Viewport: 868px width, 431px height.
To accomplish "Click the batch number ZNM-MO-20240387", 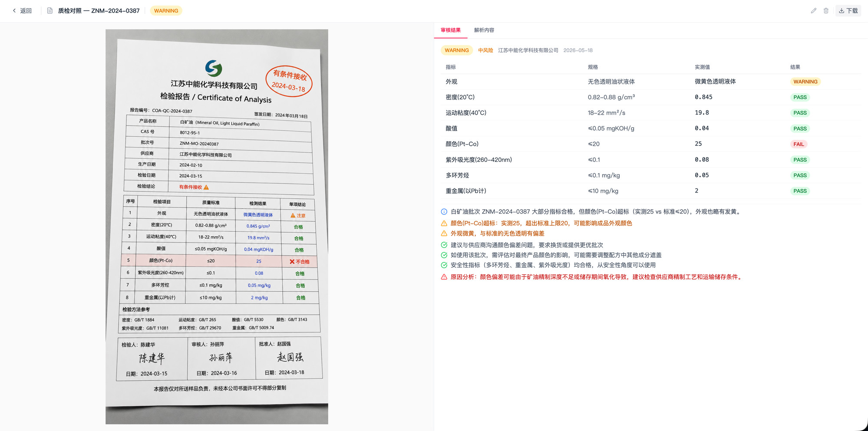I will point(199,144).
